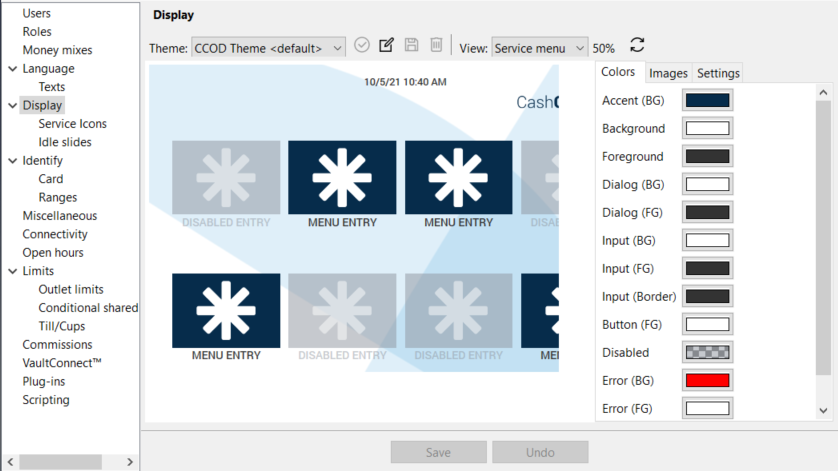
Task: Collapse the Limits tree node
Action: (13, 271)
